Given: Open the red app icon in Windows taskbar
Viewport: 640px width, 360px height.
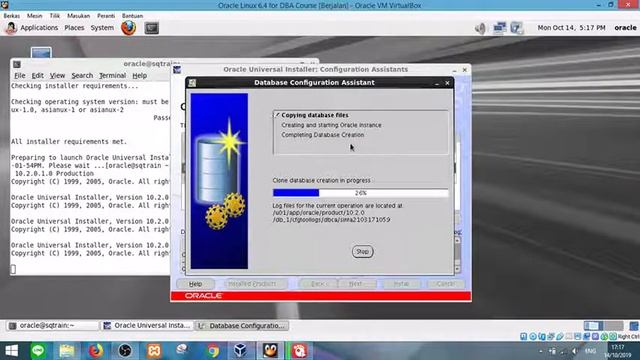Looking at the screenshot, I should pos(299,351).
